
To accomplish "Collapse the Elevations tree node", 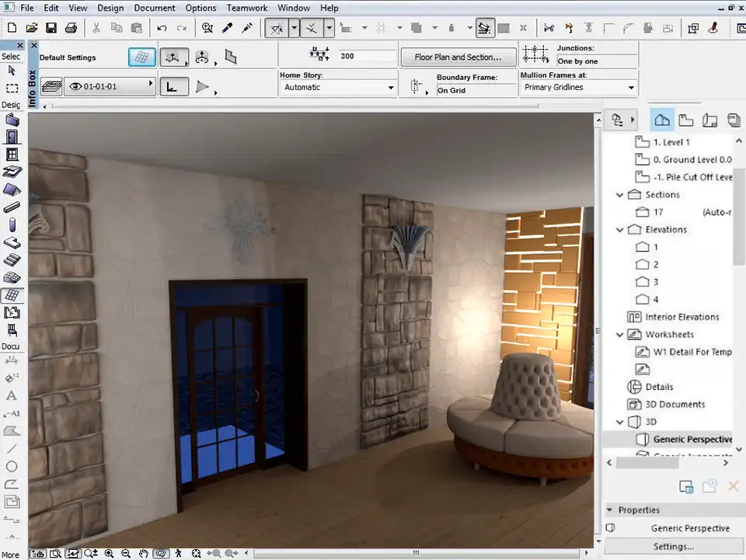I will tap(619, 230).
